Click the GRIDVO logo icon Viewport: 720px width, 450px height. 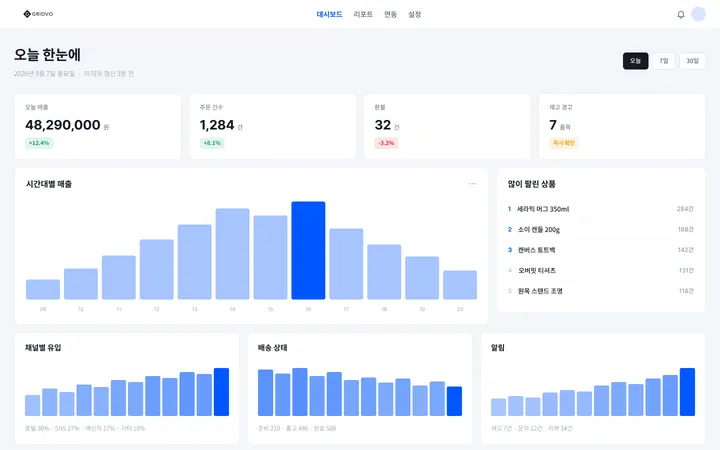pos(27,14)
